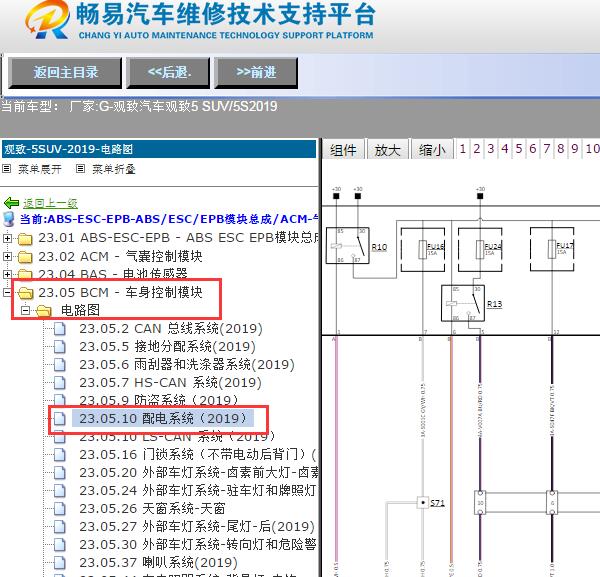Image resolution: width=600 pixels, height=577 pixels.
Task: Go back with the <<后退 button
Action: click(x=168, y=73)
